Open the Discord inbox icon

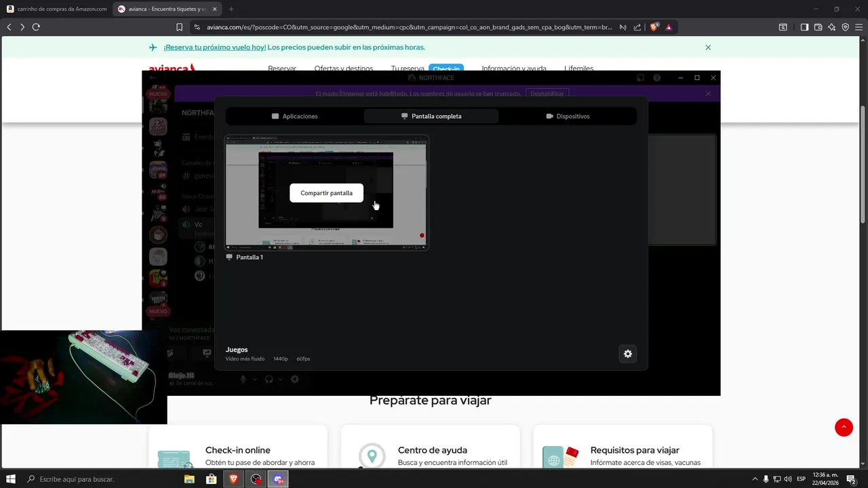640,78
